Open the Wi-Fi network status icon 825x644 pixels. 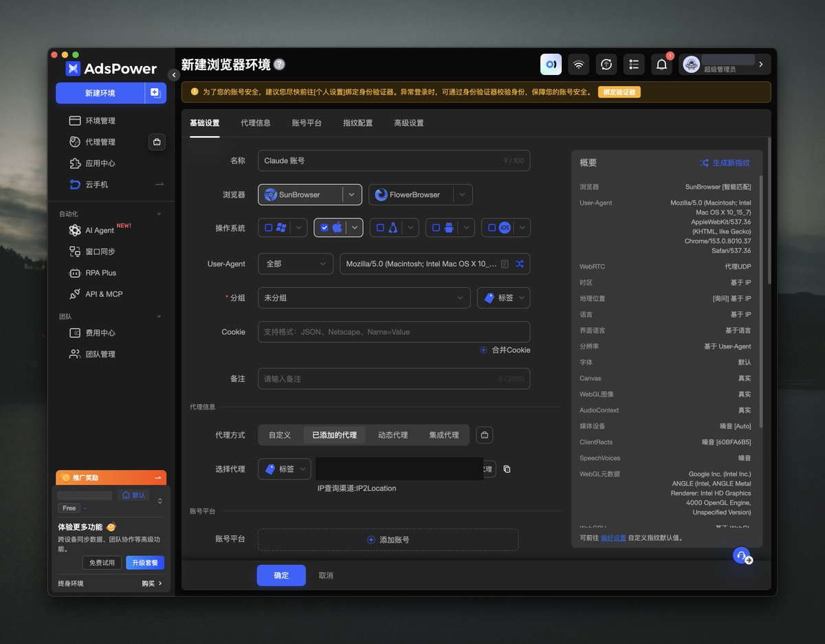point(579,65)
